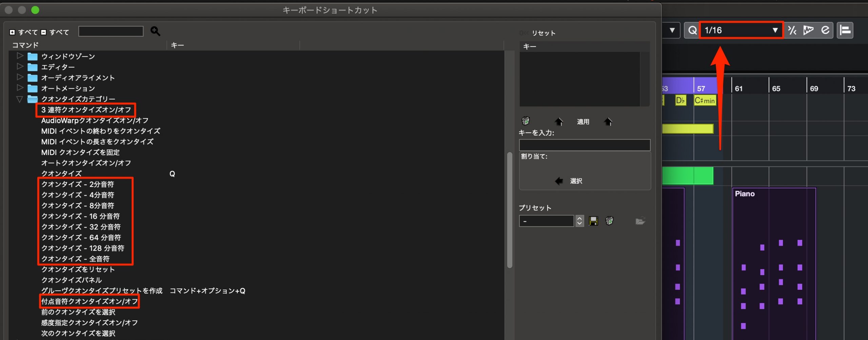Select クオンタイズ - 2分音符 command

[x=77, y=184]
